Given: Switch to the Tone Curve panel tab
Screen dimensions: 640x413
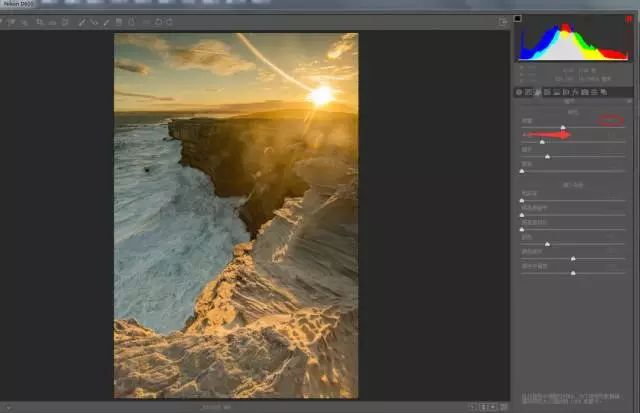Looking at the screenshot, I should click(528, 92).
